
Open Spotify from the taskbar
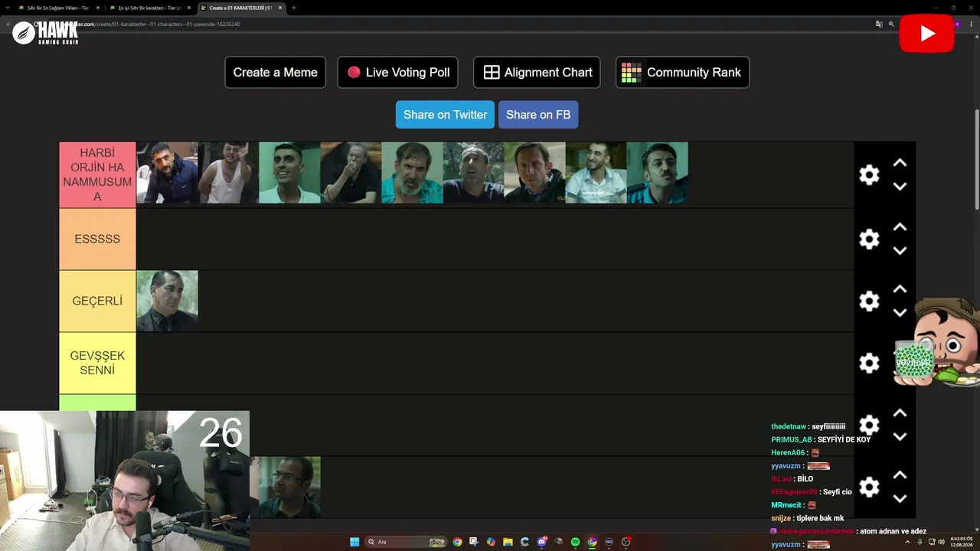coord(575,542)
